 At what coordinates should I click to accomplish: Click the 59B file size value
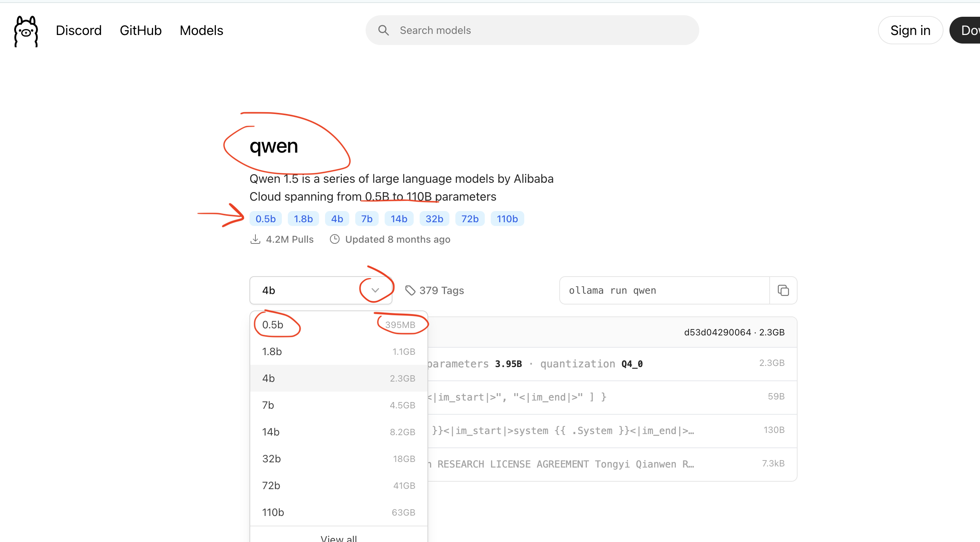pos(776,396)
